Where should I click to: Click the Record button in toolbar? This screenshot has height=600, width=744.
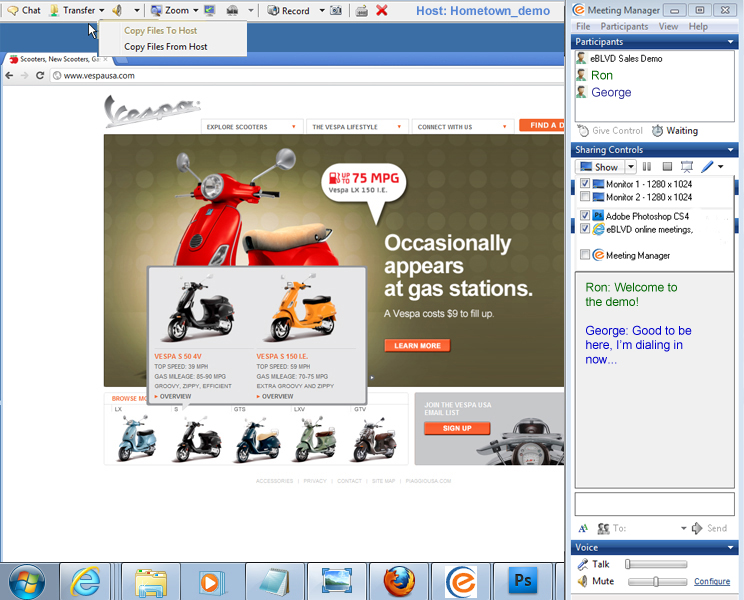point(288,10)
